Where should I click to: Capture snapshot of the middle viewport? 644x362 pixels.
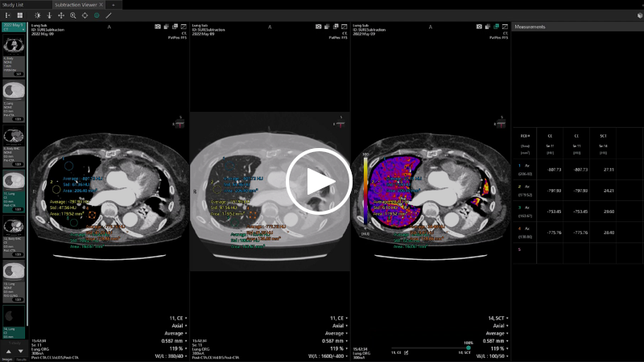click(x=318, y=27)
